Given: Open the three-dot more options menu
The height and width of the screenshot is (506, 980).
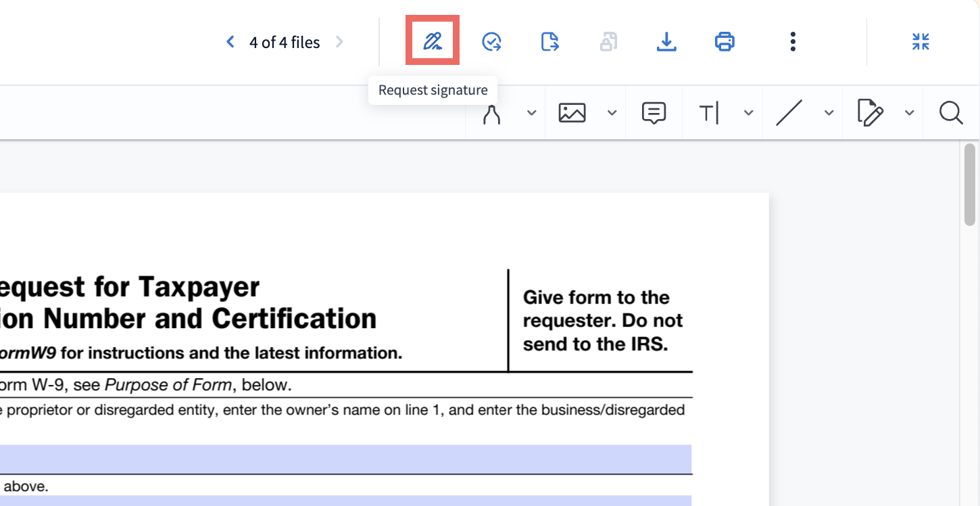Looking at the screenshot, I should pos(793,42).
